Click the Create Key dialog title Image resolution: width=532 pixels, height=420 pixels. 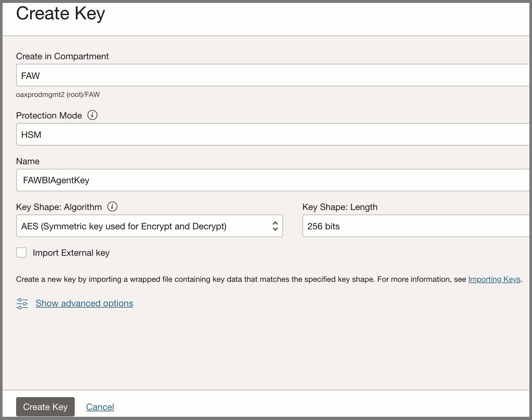click(x=61, y=13)
